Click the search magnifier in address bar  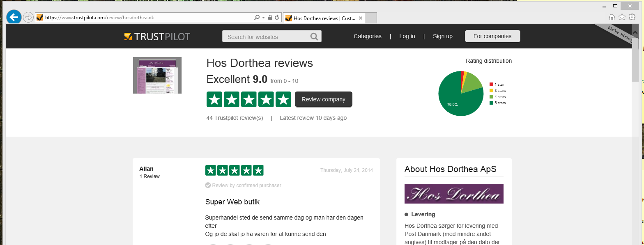tap(257, 18)
